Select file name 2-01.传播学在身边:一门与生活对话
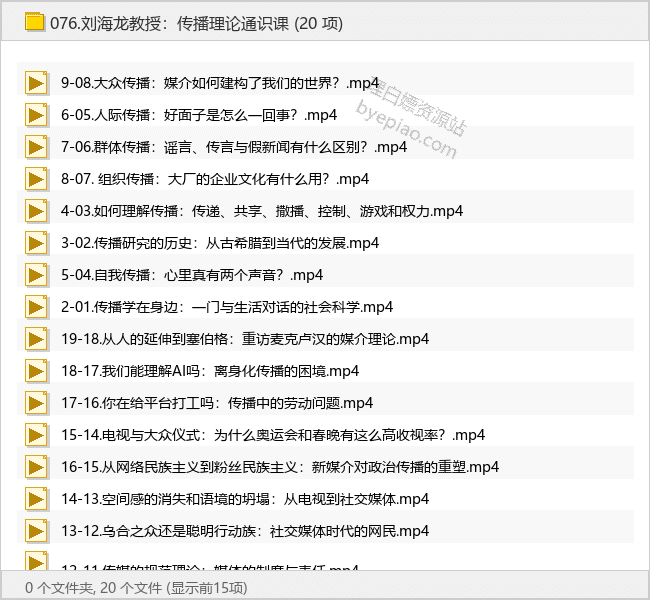650x600 pixels. (x=227, y=307)
